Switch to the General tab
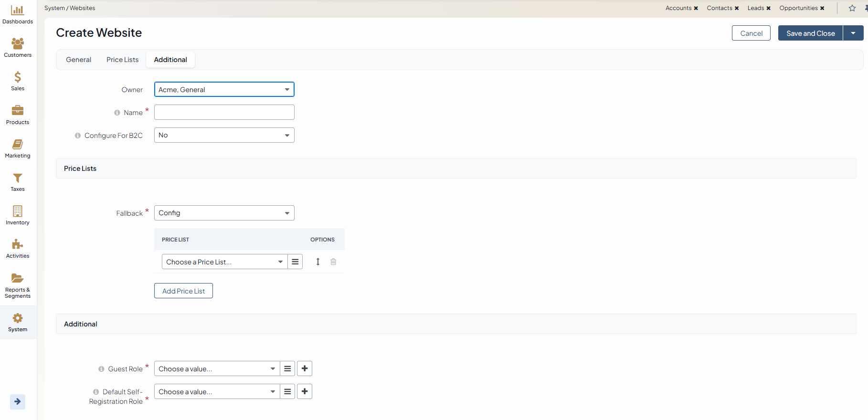The image size is (868, 420). tap(78, 60)
